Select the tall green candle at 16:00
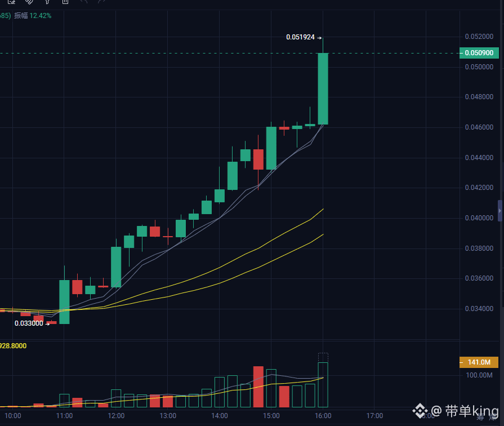Image resolution: width=504 pixels, height=426 pixels. pyautogui.click(x=323, y=88)
